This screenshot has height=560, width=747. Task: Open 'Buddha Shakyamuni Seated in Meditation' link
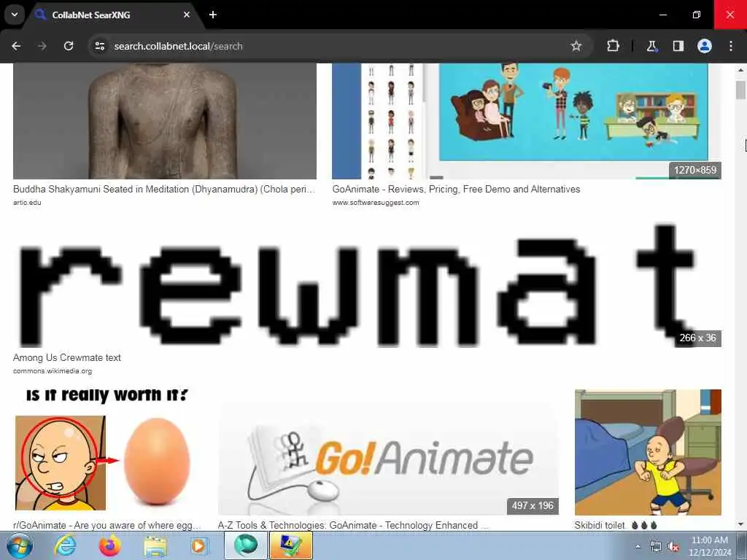pos(164,189)
